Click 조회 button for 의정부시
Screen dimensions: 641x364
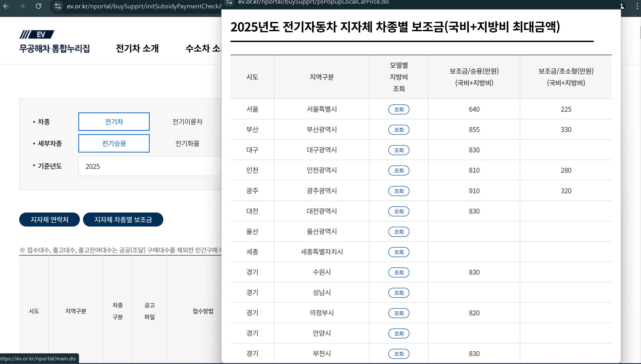tap(399, 313)
